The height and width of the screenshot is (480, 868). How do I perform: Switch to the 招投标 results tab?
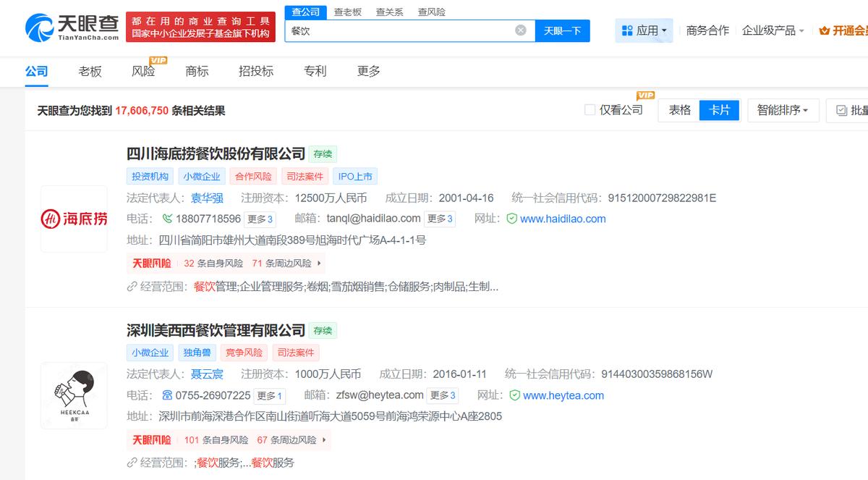pos(256,71)
